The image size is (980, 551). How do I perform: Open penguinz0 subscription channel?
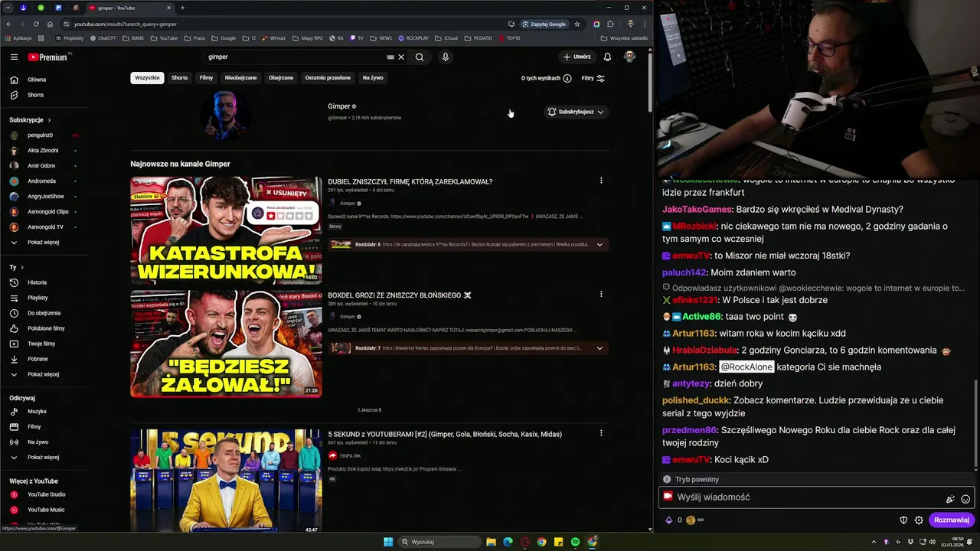[40, 135]
